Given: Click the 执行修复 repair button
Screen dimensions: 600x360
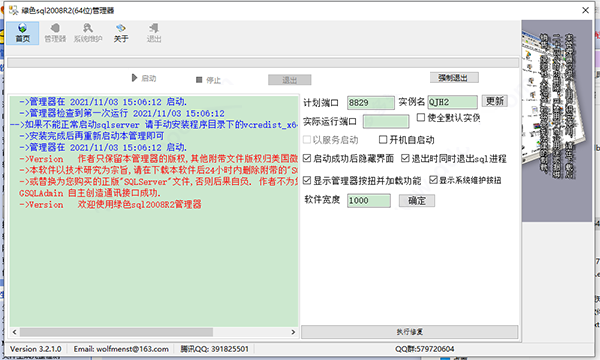Looking at the screenshot, I should [409, 332].
